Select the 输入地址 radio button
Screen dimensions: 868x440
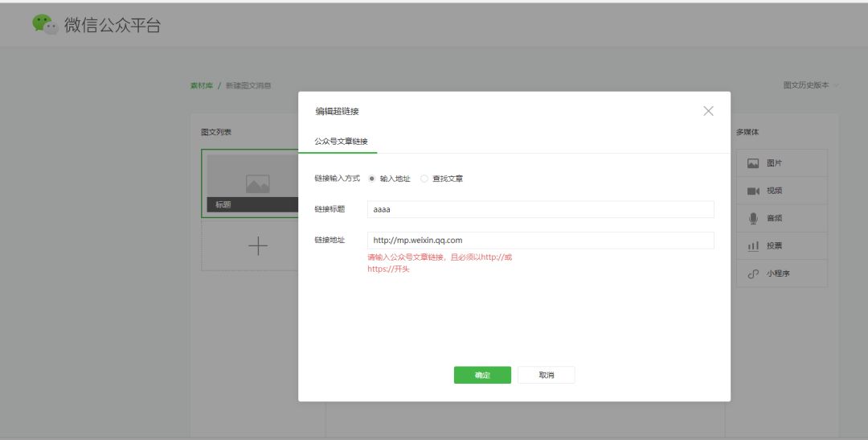pos(371,179)
